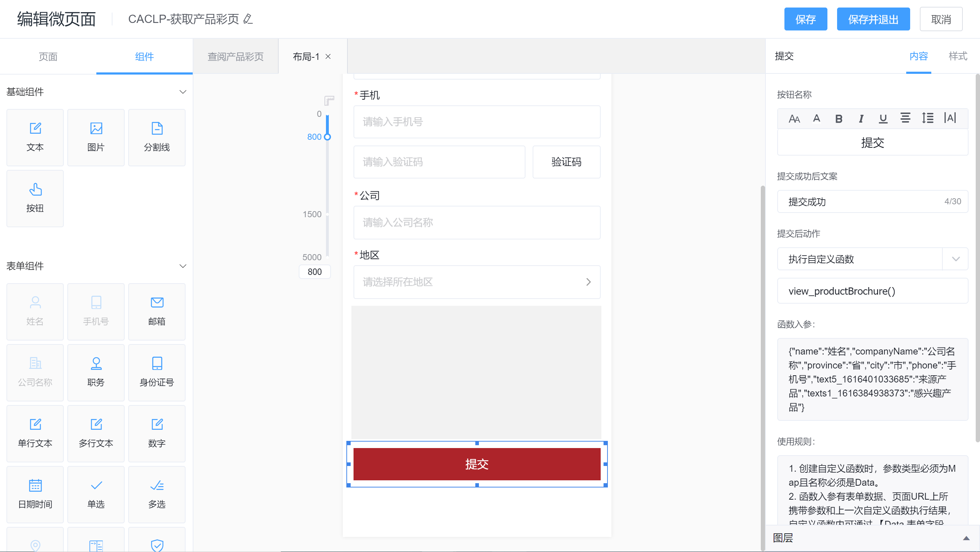Add the 单选 single choice component
980x552 pixels.
[96, 494]
